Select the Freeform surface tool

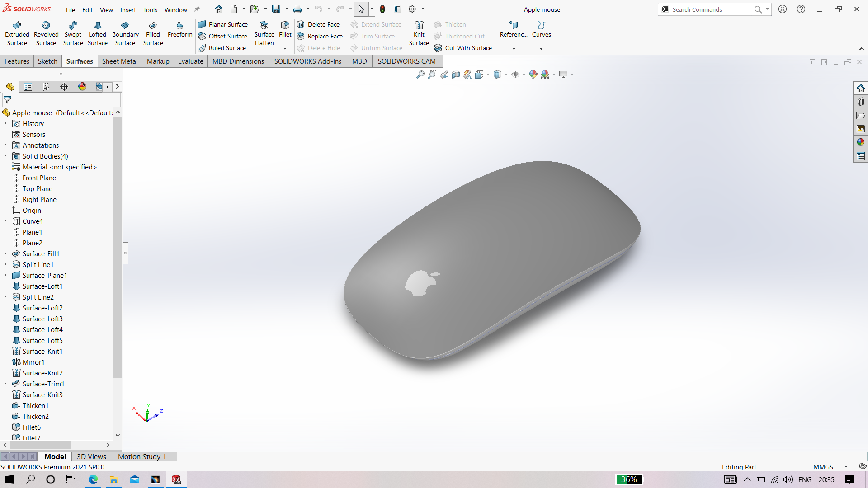coord(180,29)
